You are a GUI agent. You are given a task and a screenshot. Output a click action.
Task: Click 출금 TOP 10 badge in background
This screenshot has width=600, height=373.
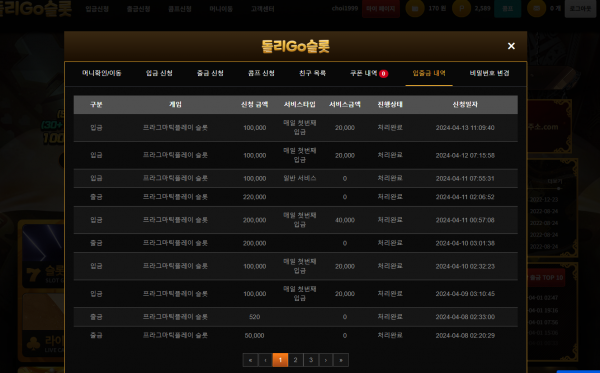coord(546,278)
